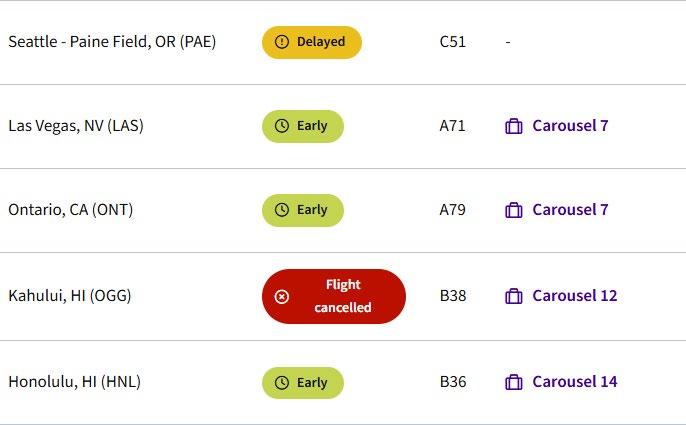Click the warning icon in the Delayed badge

tap(281, 42)
